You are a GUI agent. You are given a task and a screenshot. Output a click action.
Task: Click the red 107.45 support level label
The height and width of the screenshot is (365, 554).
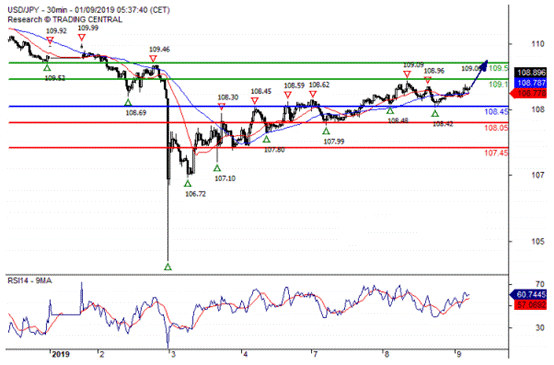click(x=496, y=153)
